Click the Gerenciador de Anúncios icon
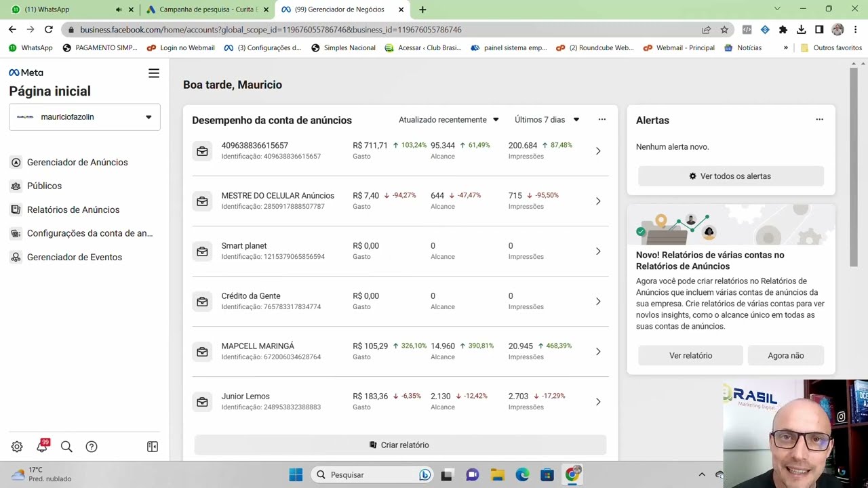The image size is (868, 488). tap(16, 162)
